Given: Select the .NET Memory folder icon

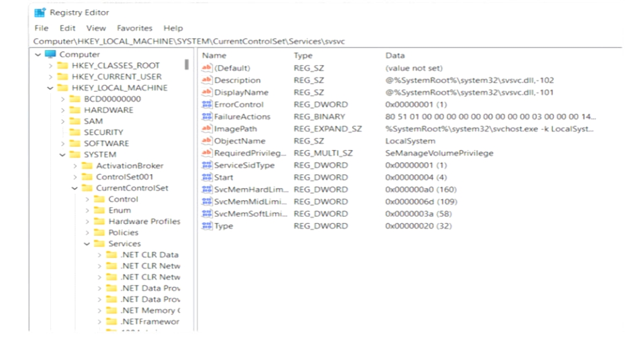Looking at the screenshot, I should [x=112, y=311].
